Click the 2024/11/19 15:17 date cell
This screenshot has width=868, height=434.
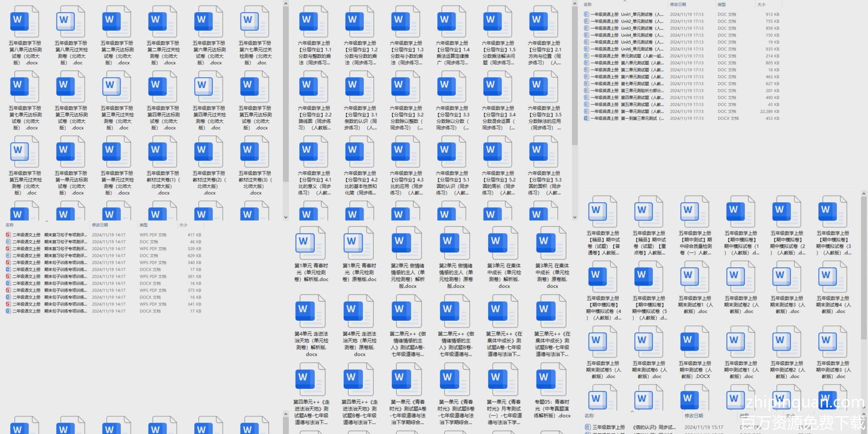point(704,427)
